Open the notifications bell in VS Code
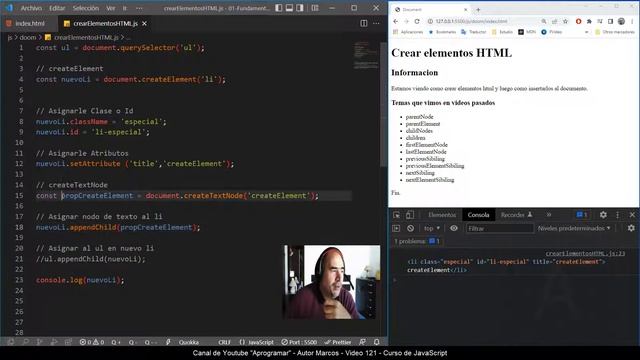Screen dimensions: 640x360 pos(376,342)
